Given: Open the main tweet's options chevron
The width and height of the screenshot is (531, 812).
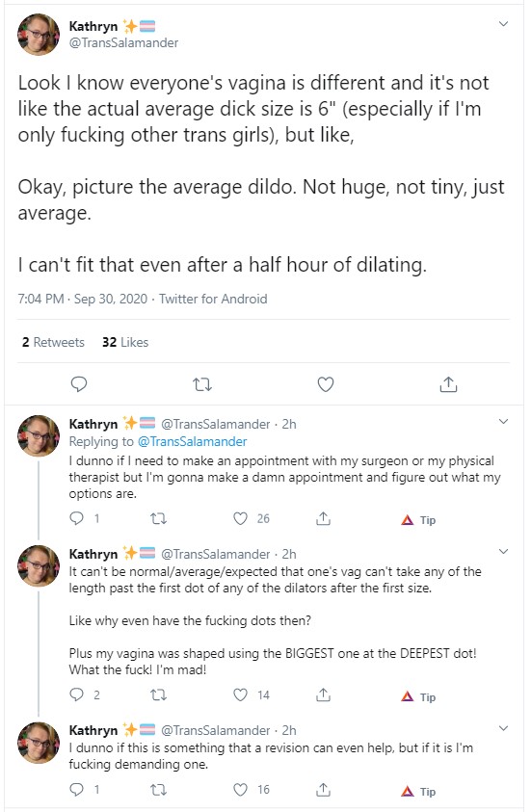Looking at the screenshot, I should (x=503, y=24).
